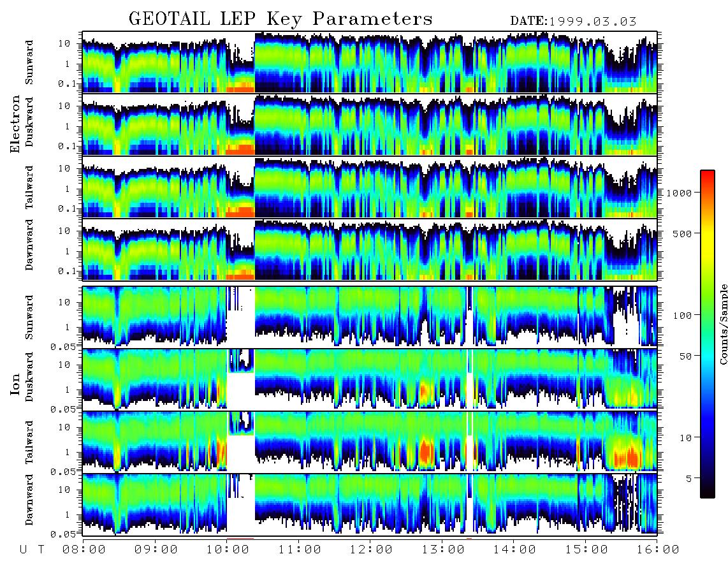Screen dimensions: 728x561
Task: Click the "14:00" time axis label
Action: click(515, 550)
